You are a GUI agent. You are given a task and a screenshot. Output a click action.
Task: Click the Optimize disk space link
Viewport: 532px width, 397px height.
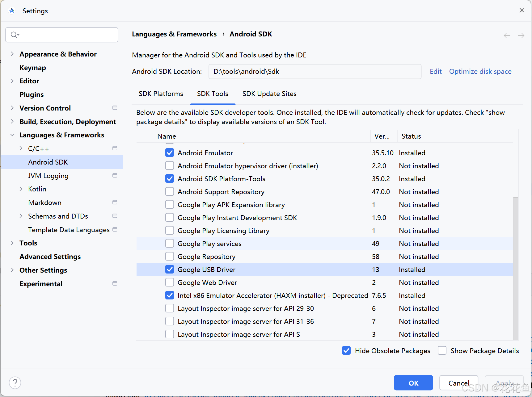pyautogui.click(x=480, y=72)
